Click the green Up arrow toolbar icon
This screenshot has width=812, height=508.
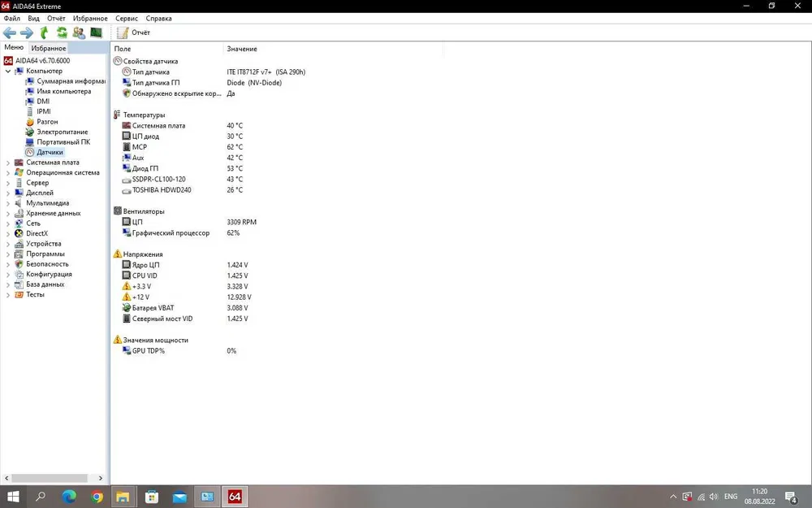[x=44, y=33]
